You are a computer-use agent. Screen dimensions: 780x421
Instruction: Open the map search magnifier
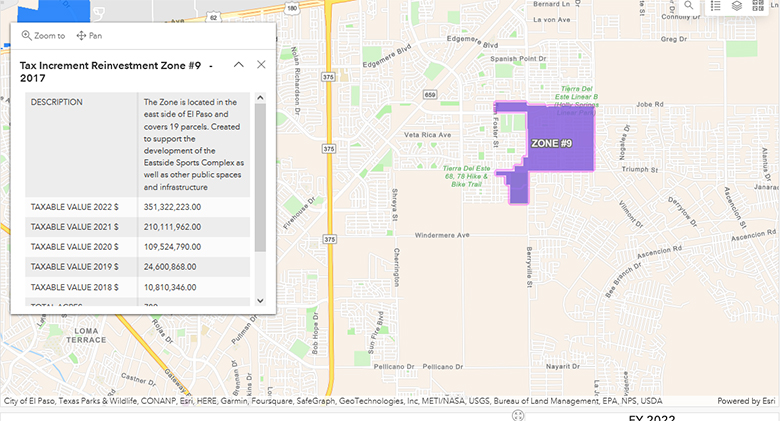click(x=689, y=5)
